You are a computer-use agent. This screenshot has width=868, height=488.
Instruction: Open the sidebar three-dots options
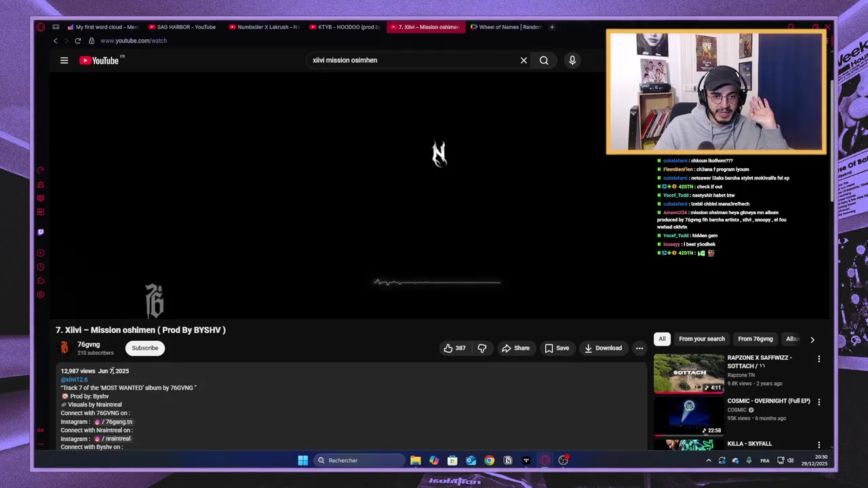pos(41,445)
